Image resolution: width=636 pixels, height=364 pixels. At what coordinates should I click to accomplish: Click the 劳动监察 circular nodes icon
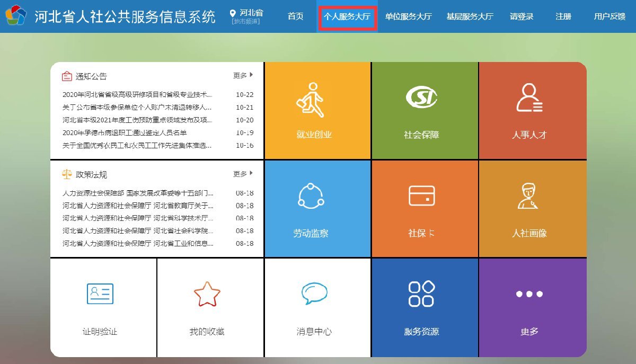[x=311, y=196]
